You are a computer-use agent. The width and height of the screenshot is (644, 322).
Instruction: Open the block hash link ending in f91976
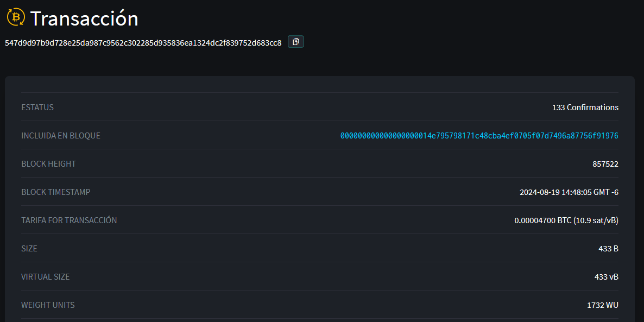click(479, 136)
